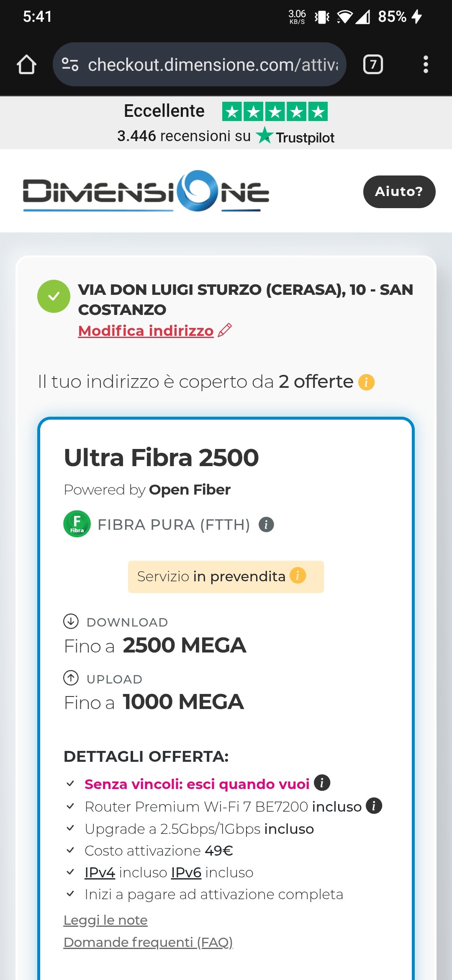Open the tab switcher showing 7 tabs
This screenshot has width=452, height=980.
(373, 64)
